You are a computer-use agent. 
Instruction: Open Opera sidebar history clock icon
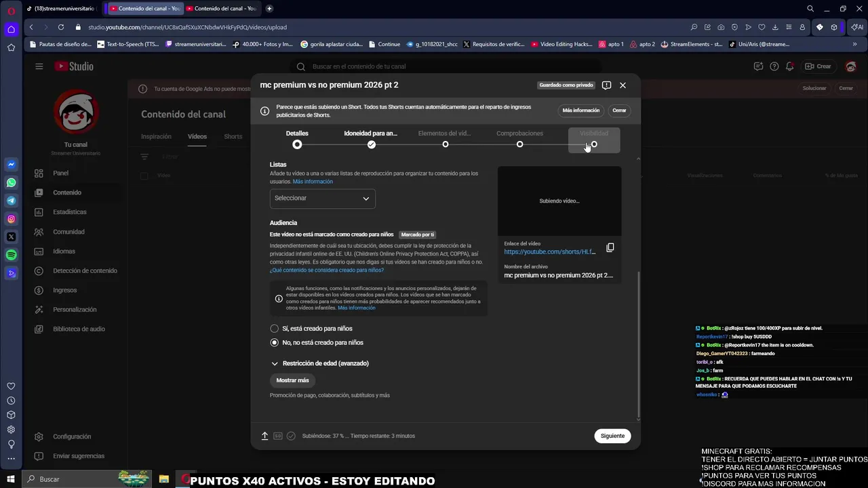coord(12,401)
